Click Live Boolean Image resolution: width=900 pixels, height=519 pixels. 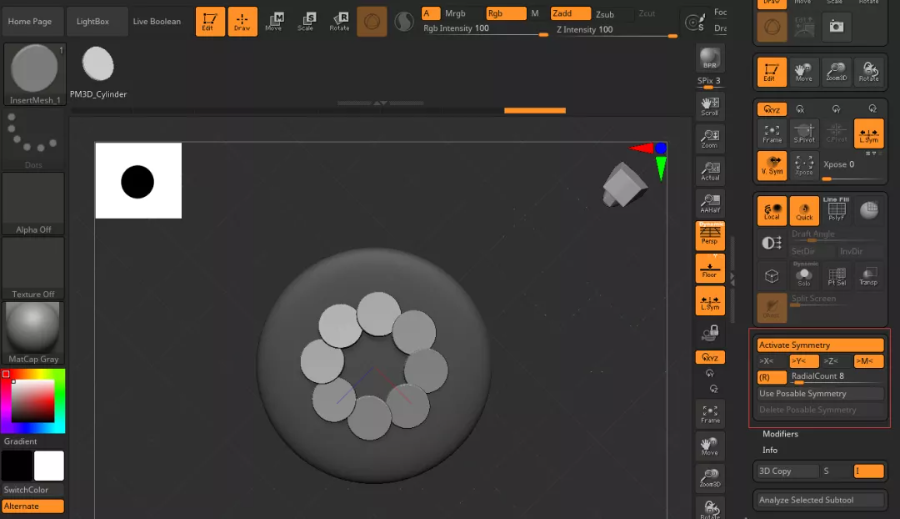(157, 21)
